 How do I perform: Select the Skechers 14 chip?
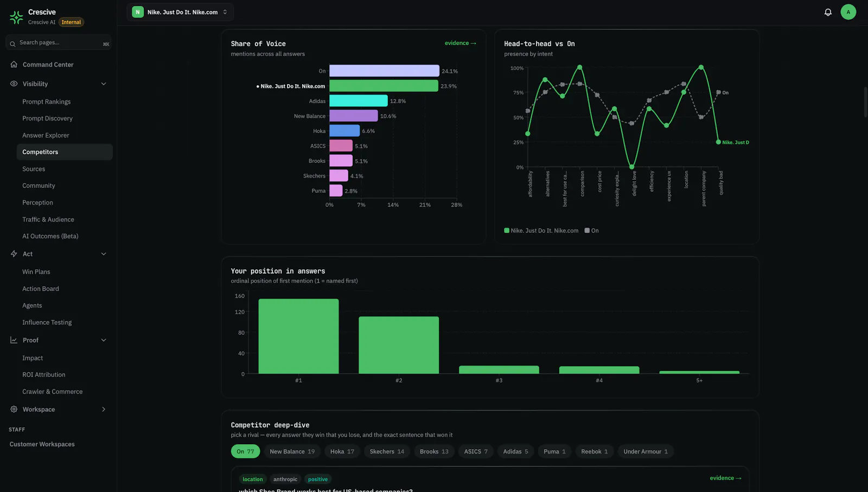click(x=387, y=451)
